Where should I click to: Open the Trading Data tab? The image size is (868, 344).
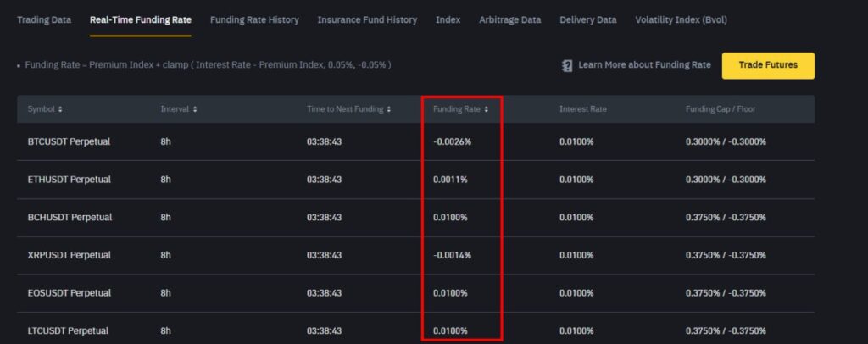pos(44,19)
